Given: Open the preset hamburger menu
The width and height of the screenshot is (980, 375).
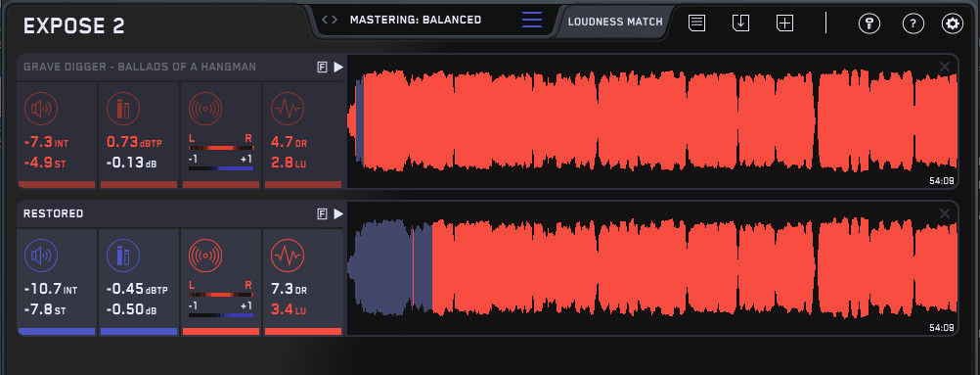Looking at the screenshot, I should (532, 20).
